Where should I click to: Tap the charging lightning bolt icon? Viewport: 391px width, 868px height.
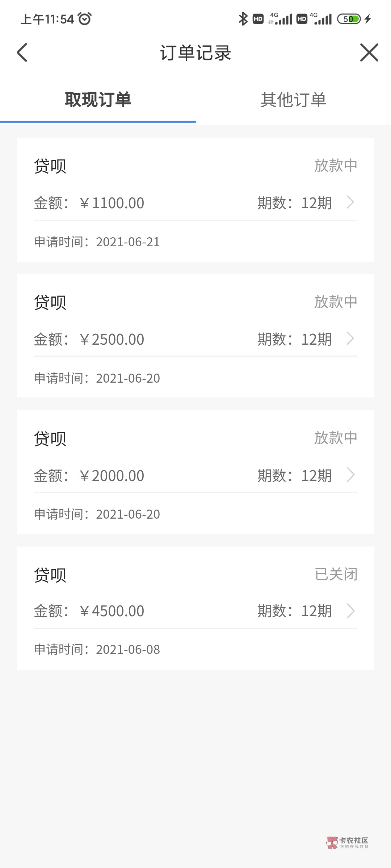[x=368, y=19]
